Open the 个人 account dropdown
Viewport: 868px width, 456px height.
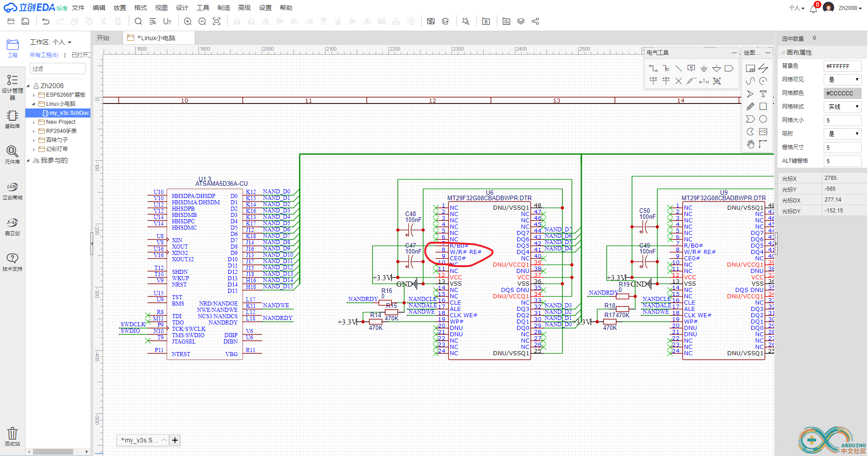click(x=797, y=8)
